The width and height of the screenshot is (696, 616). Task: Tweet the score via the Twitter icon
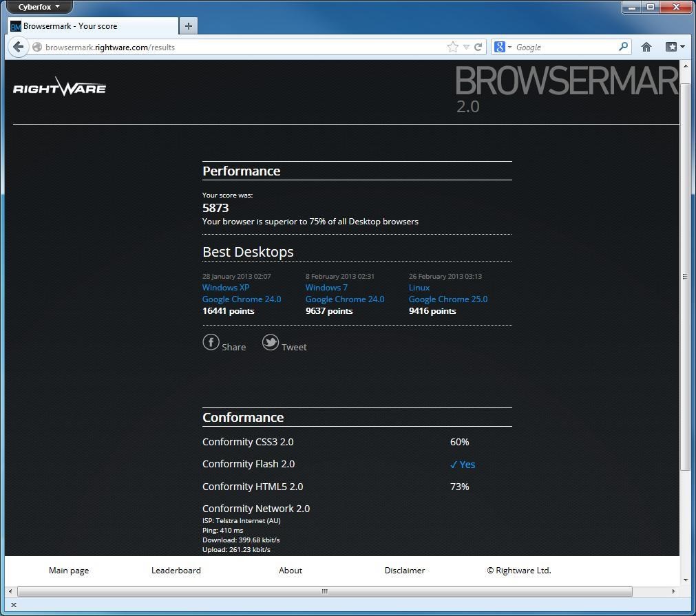tap(271, 342)
